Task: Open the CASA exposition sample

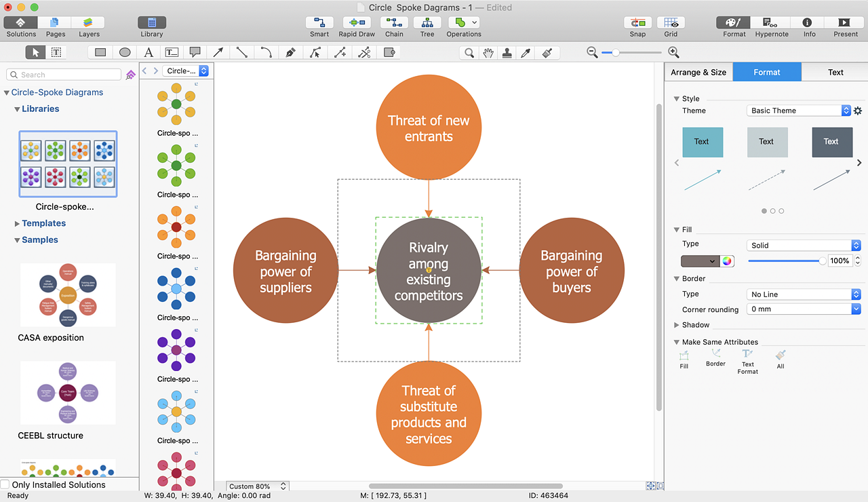Action: [x=68, y=294]
